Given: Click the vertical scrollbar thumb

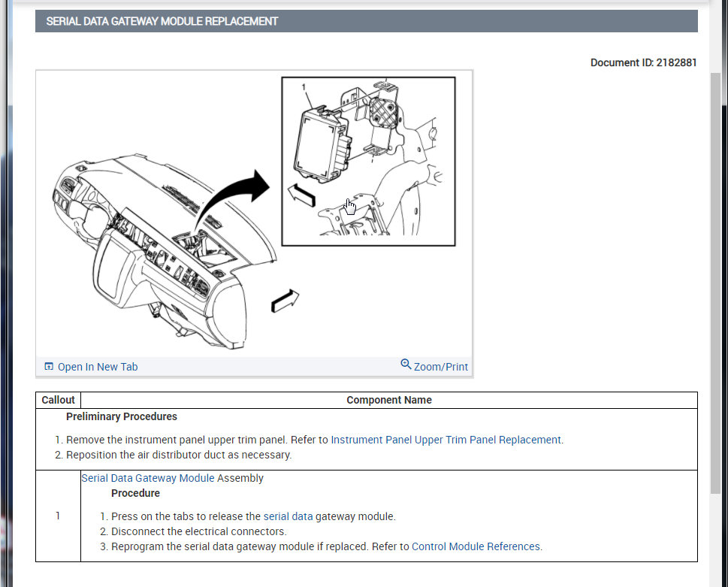Looking at the screenshot, I should pos(715,283).
